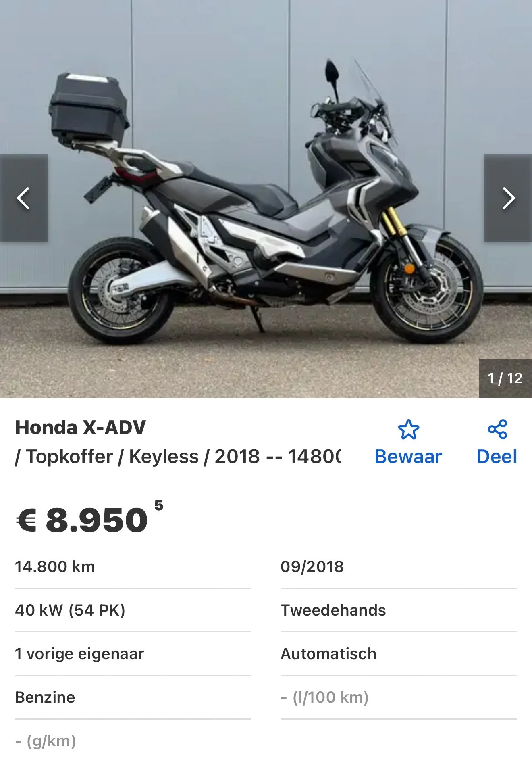532x764 pixels.
Task: Tap the share icon above Deel
Action: tap(497, 429)
